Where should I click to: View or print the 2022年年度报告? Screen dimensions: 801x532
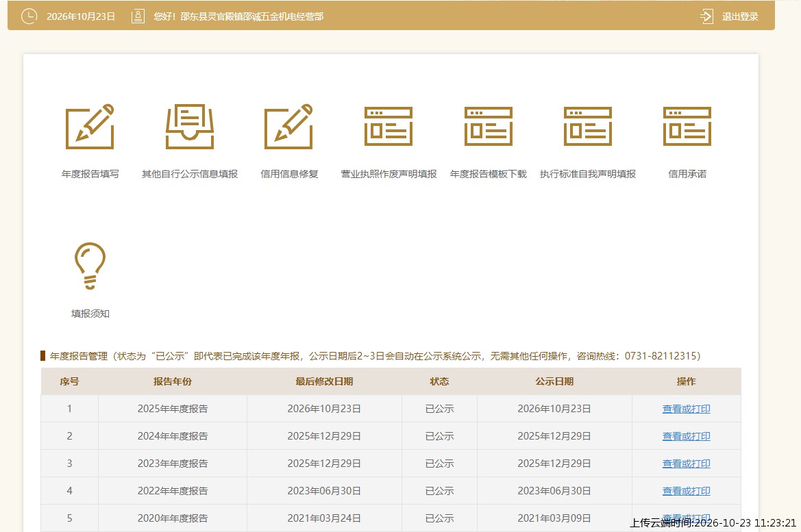point(686,491)
